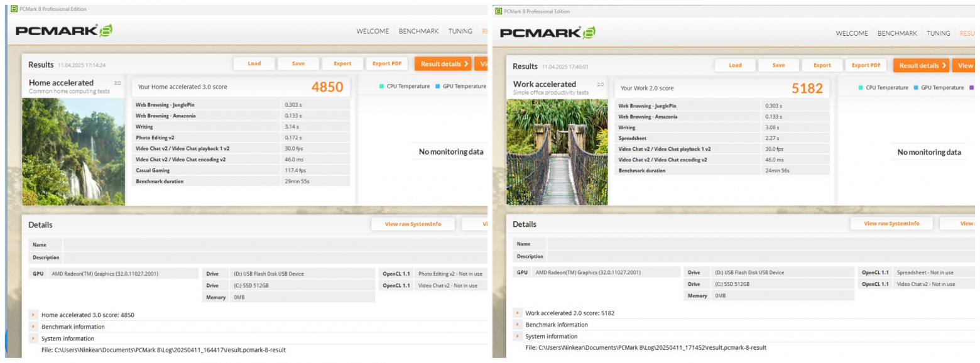Click Export button in Home accelerated results
980x363 pixels.
[x=342, y=63]
